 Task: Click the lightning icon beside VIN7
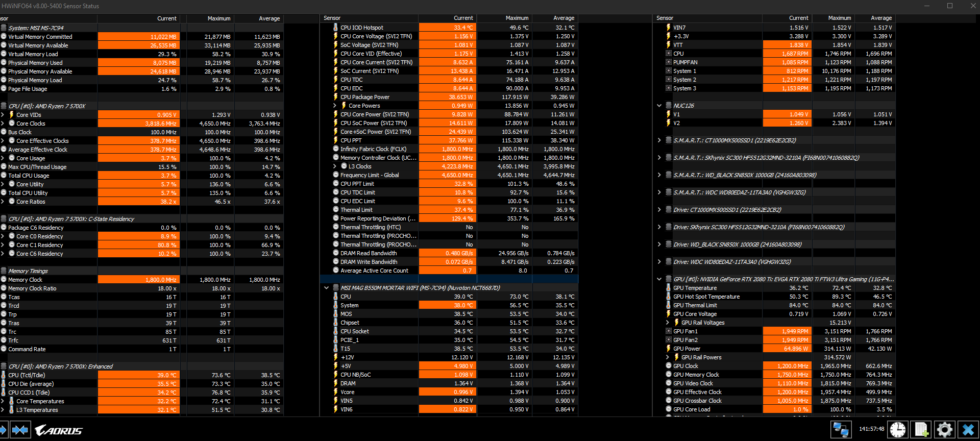[668, 28]
